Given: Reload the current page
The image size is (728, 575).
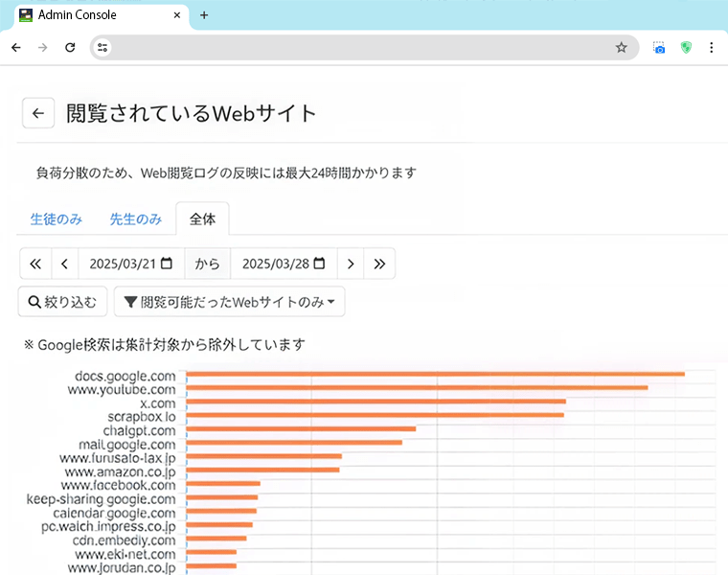Looking at the screenshot, I should click(70, 47).
